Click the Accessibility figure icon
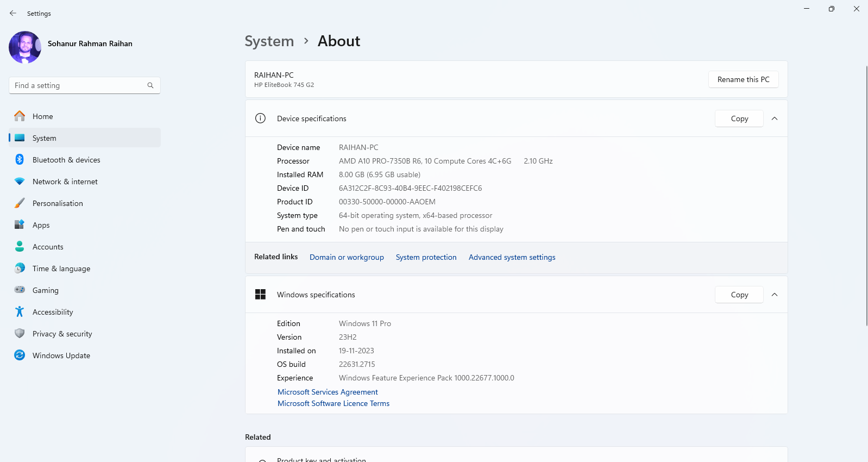The height and width of the screenshot is (462, 868). click(x=20, y=312)
